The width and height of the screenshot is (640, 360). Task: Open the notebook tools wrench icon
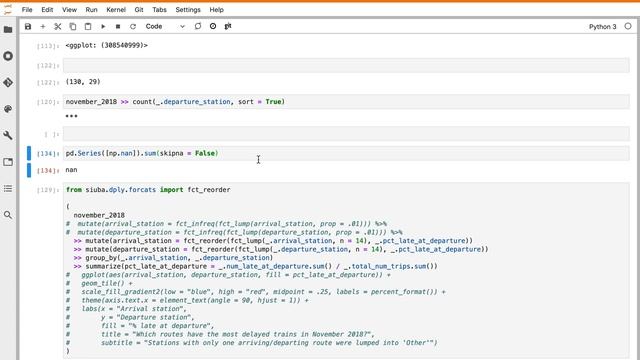8,136
